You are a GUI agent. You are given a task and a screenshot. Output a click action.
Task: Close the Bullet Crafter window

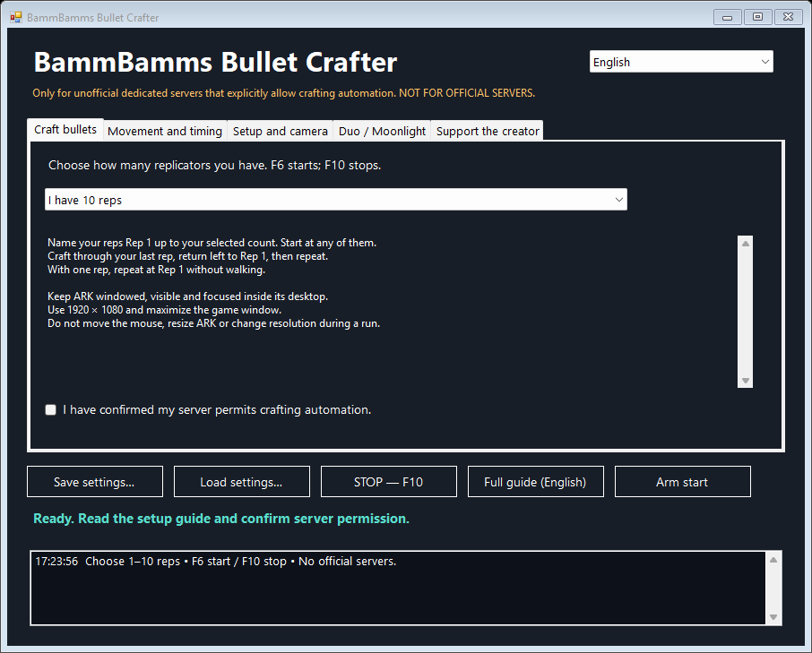coord(788,17)
